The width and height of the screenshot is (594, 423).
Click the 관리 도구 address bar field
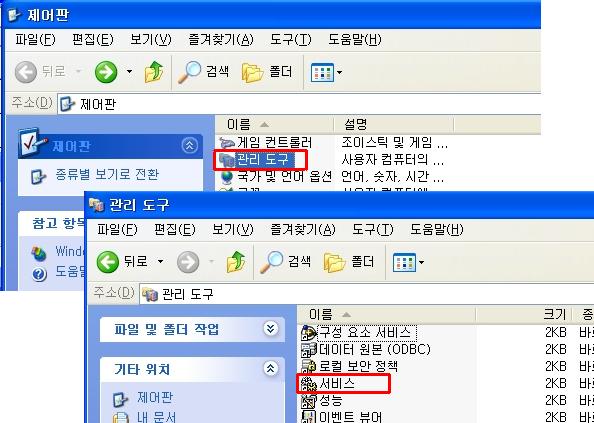(367, 294)
